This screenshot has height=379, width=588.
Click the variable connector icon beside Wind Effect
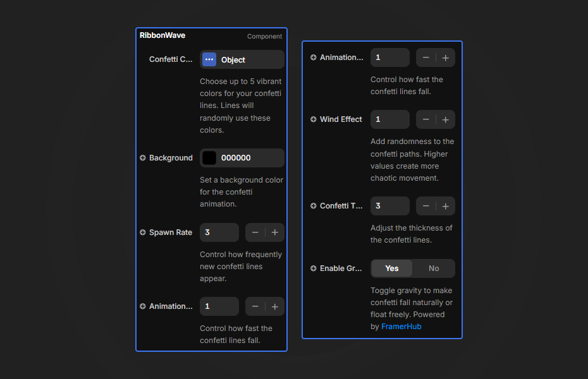pyautogui.click(x=312, y=119)
